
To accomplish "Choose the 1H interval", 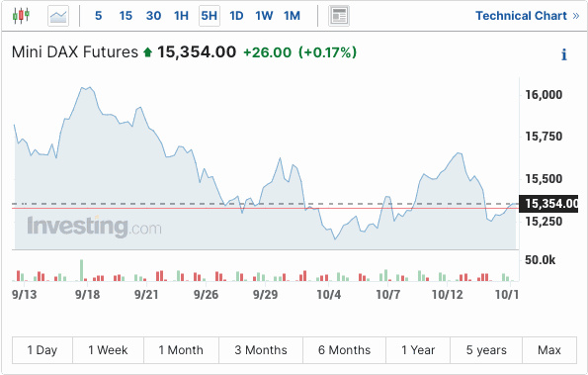I will click(181, 16).
